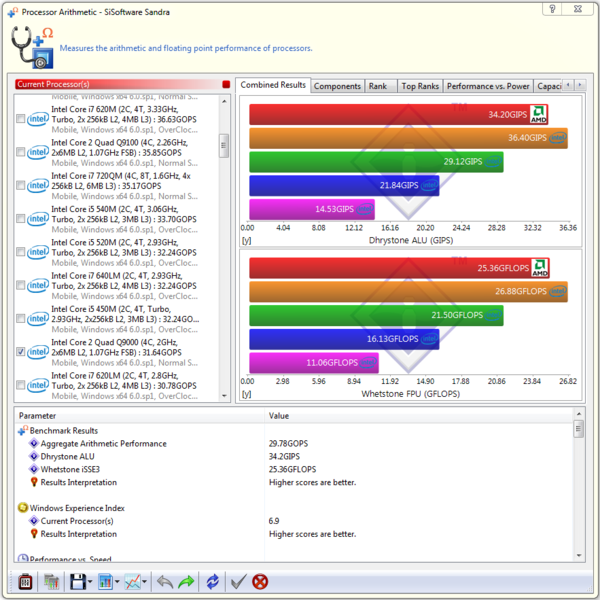600x600 pixels.
Task: Click the floppy disk save icon
Action: [x=78, y=582]
